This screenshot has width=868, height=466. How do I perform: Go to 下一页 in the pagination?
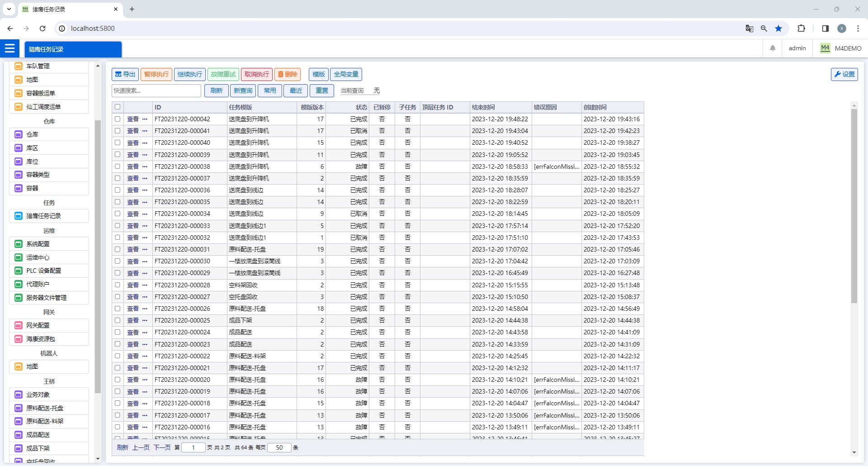162,447
